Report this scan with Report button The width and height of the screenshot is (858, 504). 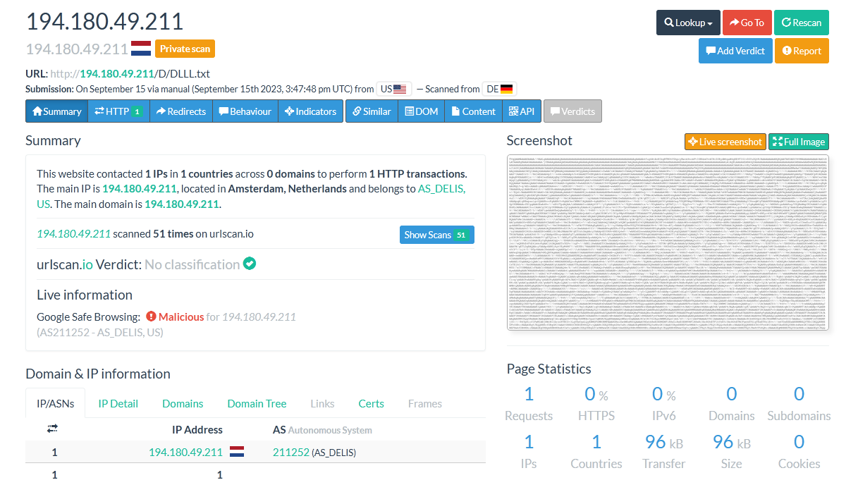coord(802,51)
